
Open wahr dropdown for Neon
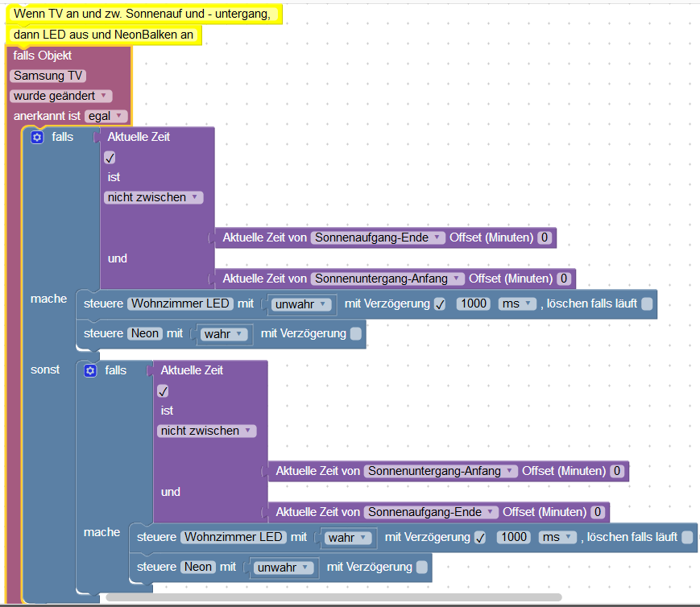click(x=224, y=334)
